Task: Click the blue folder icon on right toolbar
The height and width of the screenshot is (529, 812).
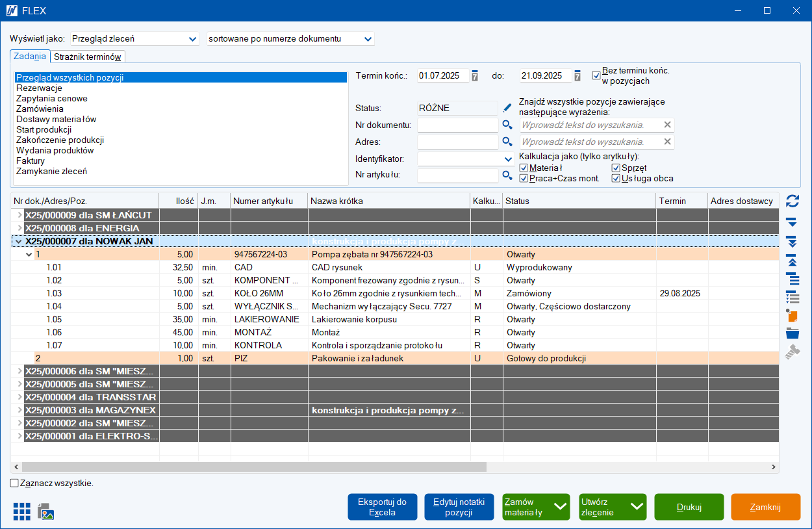Action: (x=792, y=334)
